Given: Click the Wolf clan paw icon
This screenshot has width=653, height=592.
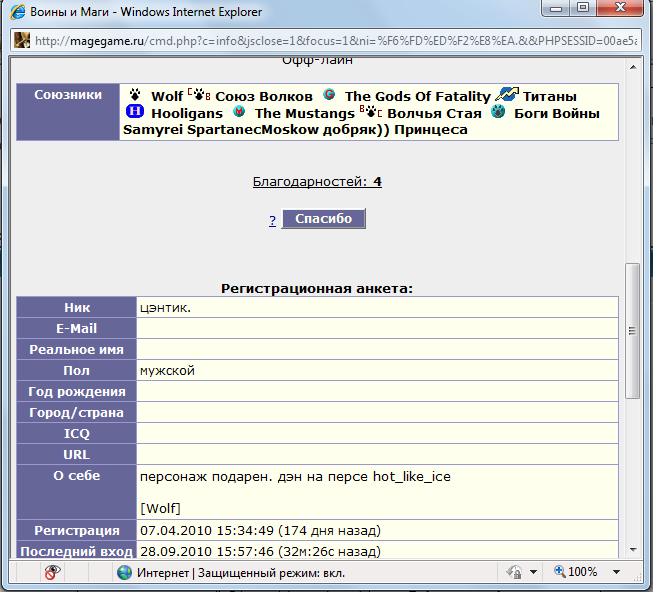Looking at the screenshot, I should 135,95.
